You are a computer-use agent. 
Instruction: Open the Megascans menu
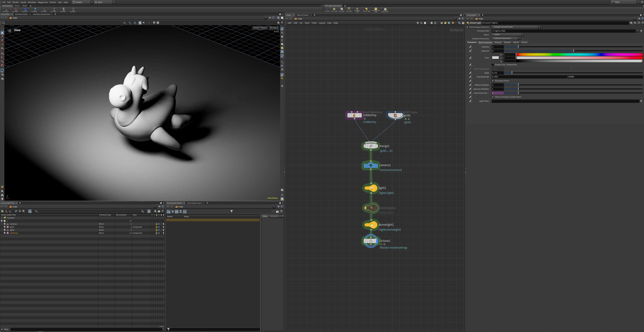pos(43,2)
